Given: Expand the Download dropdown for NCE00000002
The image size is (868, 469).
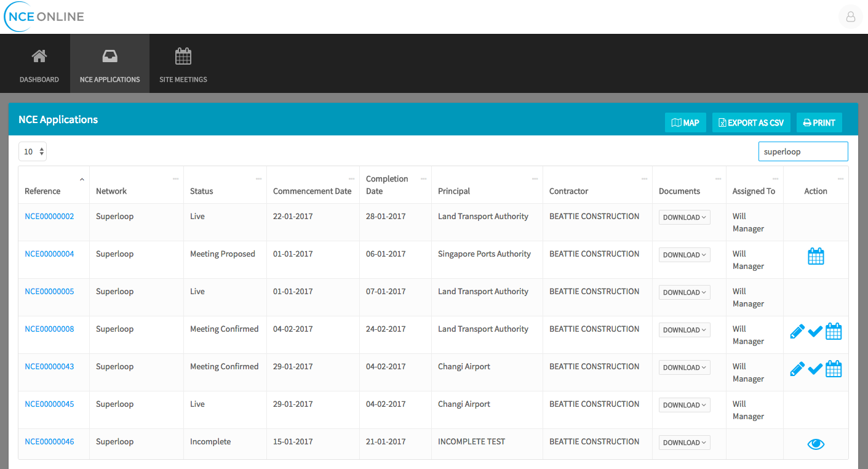Looking at the screenshot, I should pyautogui.click(x=684, y=217).
